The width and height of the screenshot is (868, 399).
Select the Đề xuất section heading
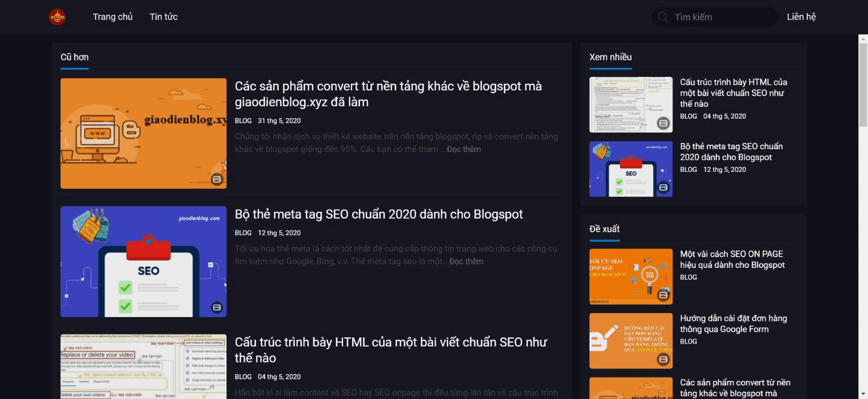[604, 229]
